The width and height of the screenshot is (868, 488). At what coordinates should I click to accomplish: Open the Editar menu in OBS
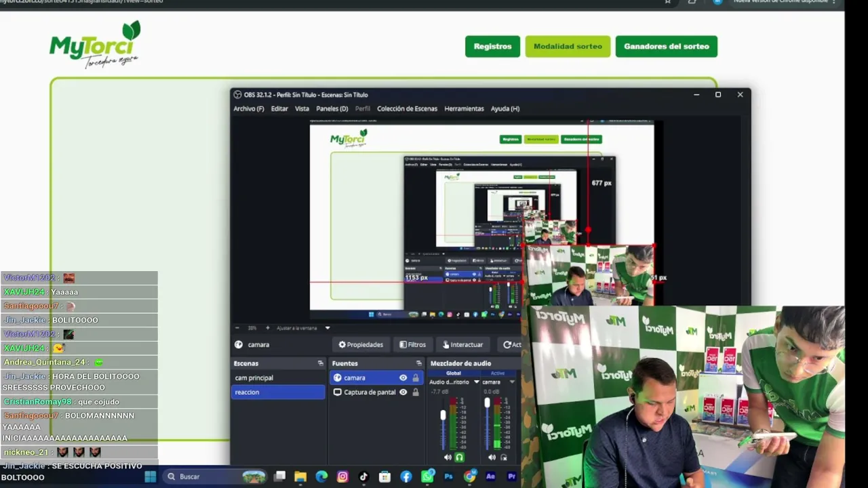279,108
